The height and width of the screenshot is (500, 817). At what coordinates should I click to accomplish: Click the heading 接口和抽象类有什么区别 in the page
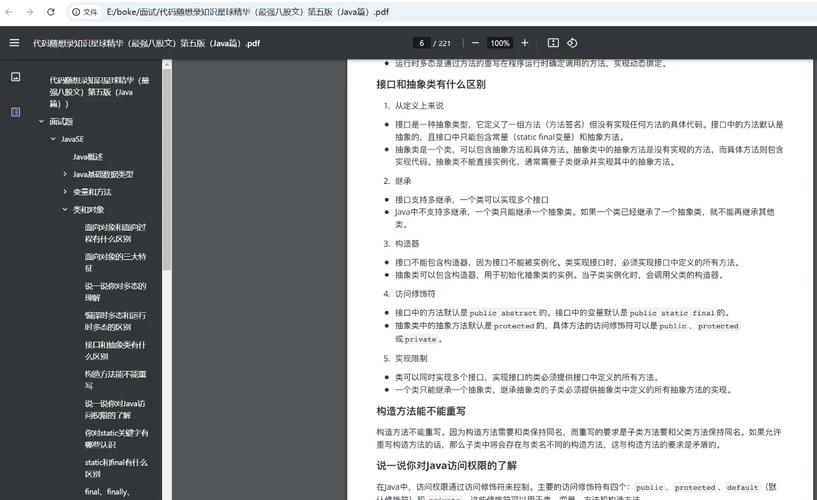coord(431,84)
